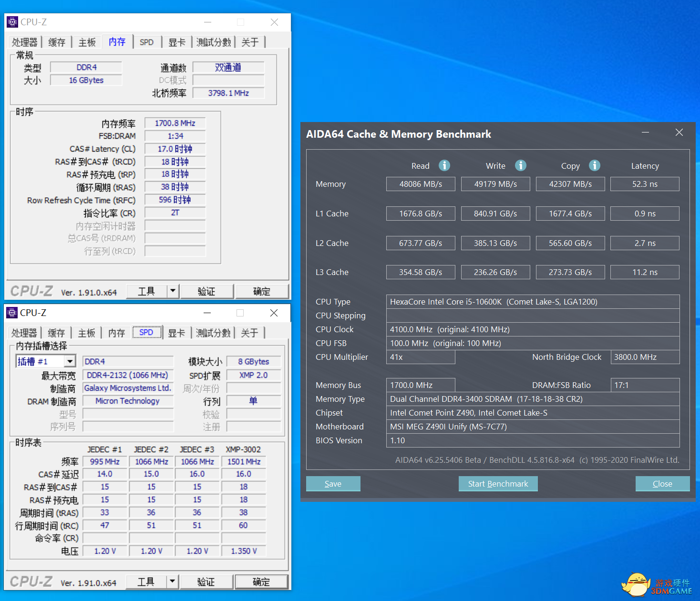Screen dimensions: 700x601
Task: Start Benchmark in AIDA64
Action: (x=498, y=484)
